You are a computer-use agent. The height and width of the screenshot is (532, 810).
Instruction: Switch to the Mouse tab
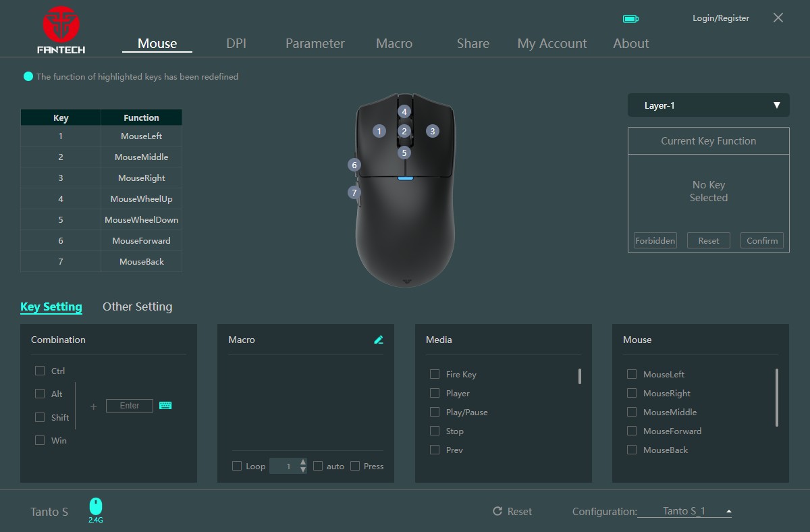click(157, 43)
